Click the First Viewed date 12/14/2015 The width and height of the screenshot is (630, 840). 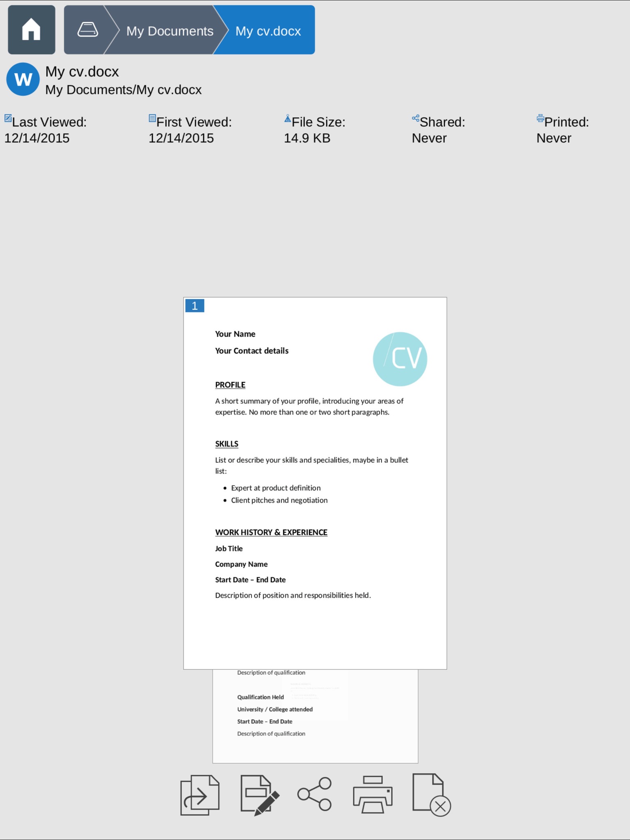tap(181, 138)
